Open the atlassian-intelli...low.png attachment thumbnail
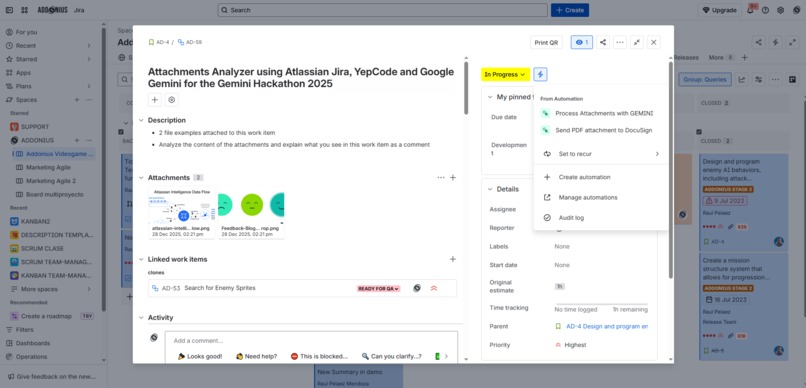Image resolution: width=806 pixels, height=388 pixels. point(181,212)
